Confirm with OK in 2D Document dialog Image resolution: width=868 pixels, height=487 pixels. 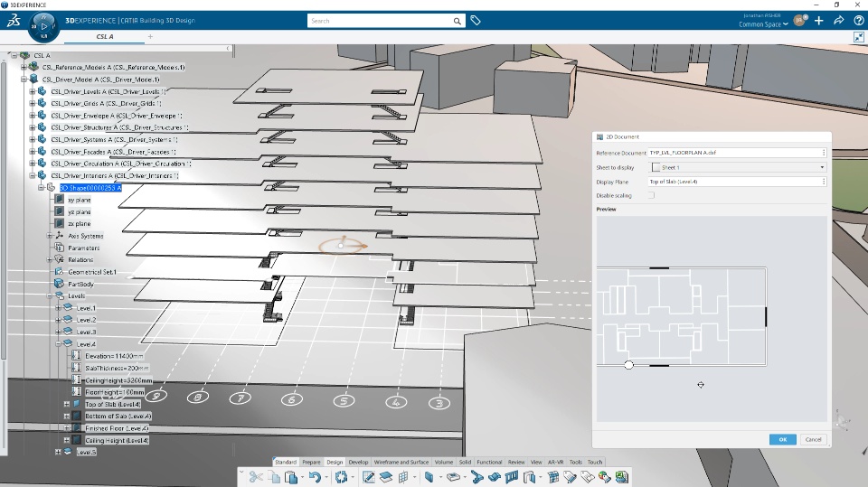[x=782, y=439]
